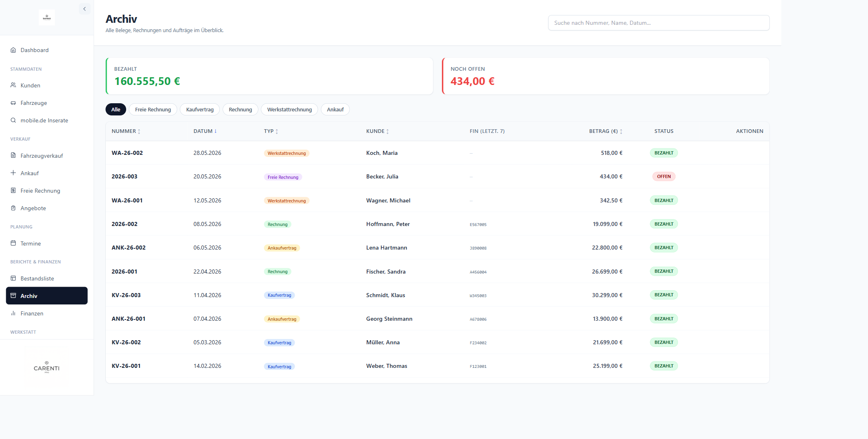Click the red OFFEN status badge
Viewport: 868px width, 439px height.
coord(664,176)
